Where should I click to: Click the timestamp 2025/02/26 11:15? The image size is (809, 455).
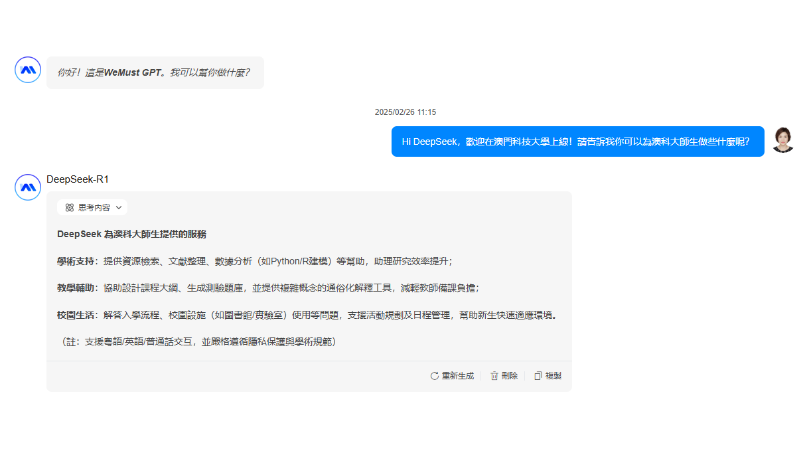click(x=406, y=112)
